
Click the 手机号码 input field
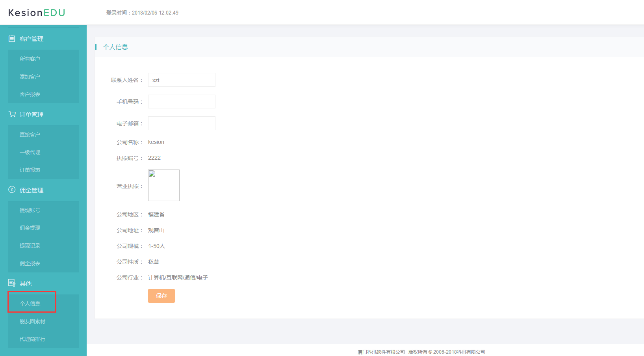(182, 102)
